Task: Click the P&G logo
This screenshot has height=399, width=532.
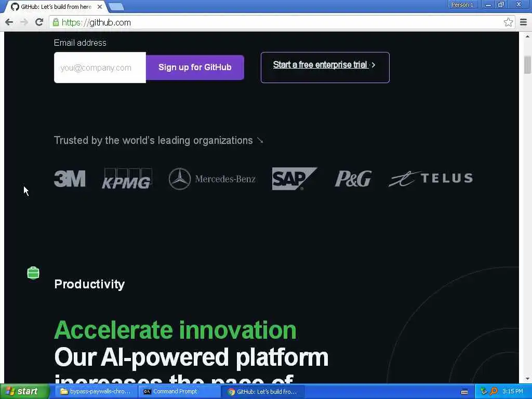Action: (x=353, y=179)
